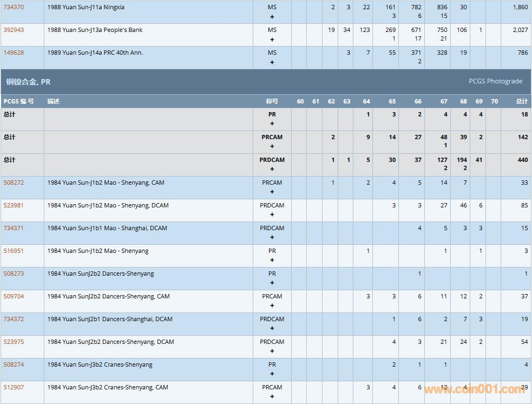Image resolution: width=532 pixels, height=404 pixels.
Task: Click PCGS number 512907 Cranes CAM
Action: tap(14, 387)
